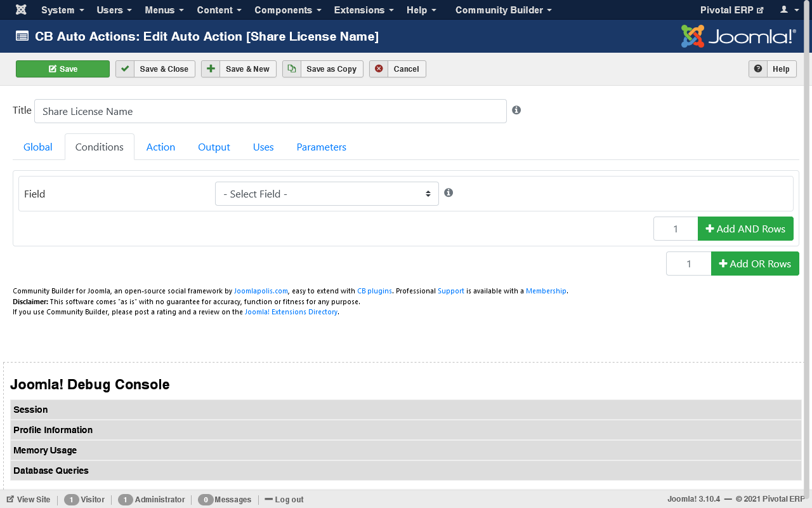Click Add AND Rows button
Viewport: 812px width, 508px height.
tap(745, 229)
